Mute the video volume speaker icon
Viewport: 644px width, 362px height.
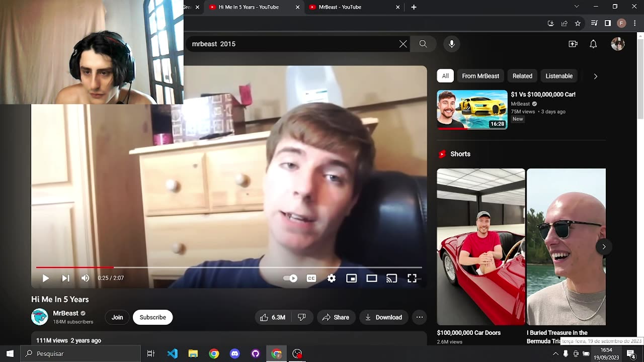pyautogui.click(x=85, y=278)
